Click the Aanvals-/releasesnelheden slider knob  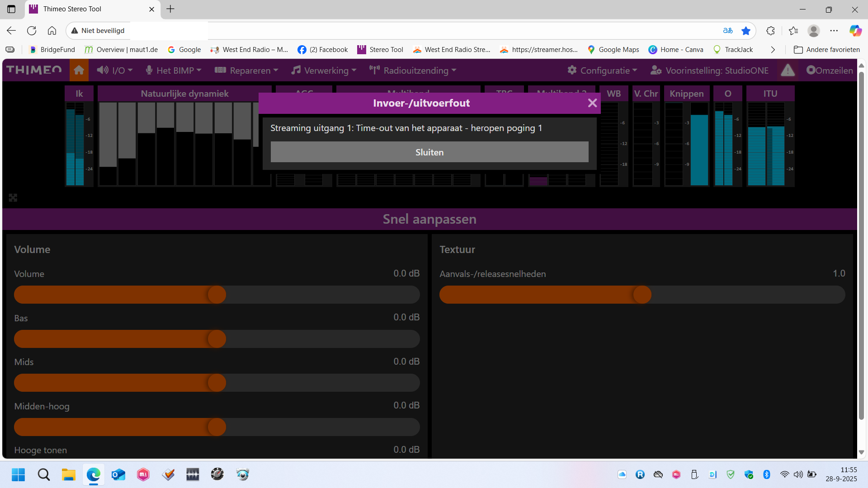tap(642, 295)
